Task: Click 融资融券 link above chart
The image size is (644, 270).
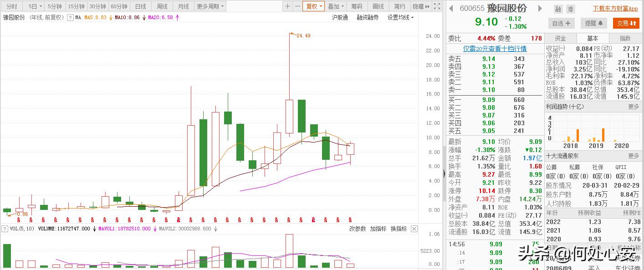Action: [368, 17]
